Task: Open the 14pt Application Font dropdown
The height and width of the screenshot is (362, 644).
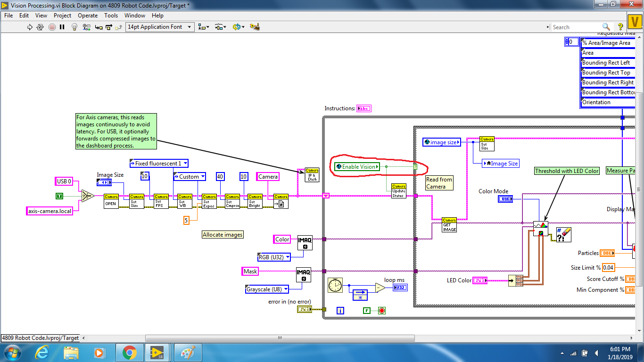Action: (x=160, y=27)
